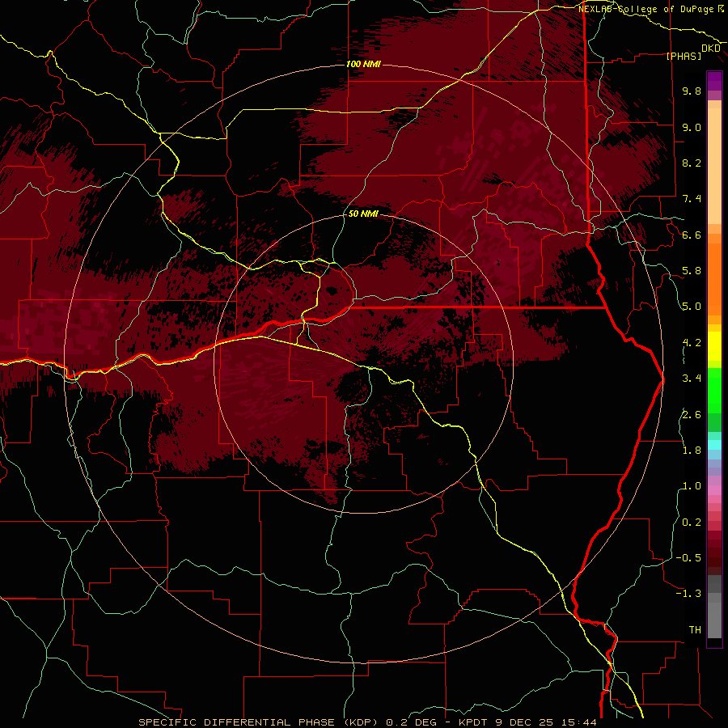
Task: Click the yellow segment of the color bar
Action: pos(714,346)
